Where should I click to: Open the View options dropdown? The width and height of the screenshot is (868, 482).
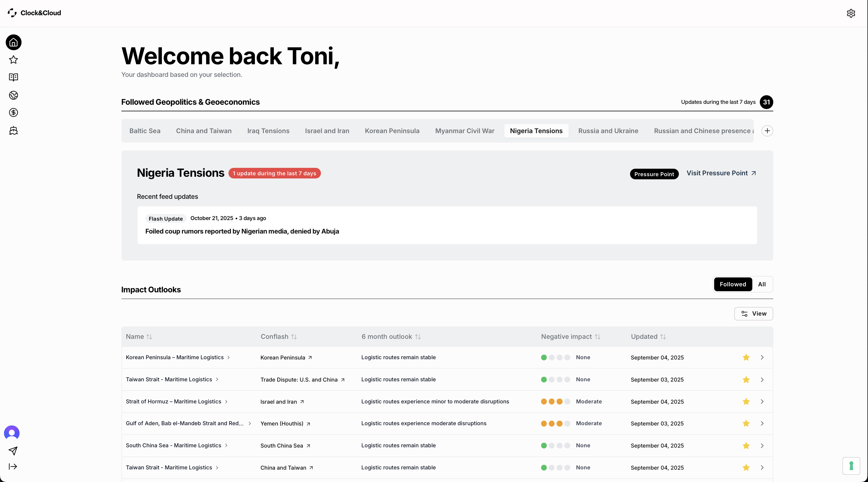[x=753, y=314]
